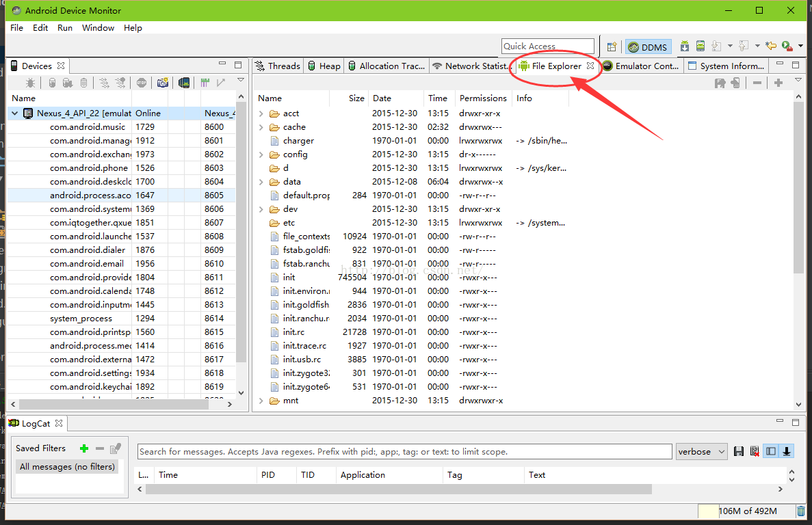Click the Debug selected process bug icon
This screenshot has height=525, width=812.
31,83
